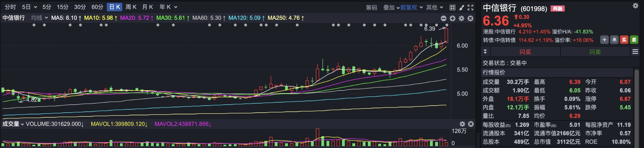The image size is (644, 148).
Task: Open 转债:中信转债 convertible bond link
Action: tap(499, 40)
